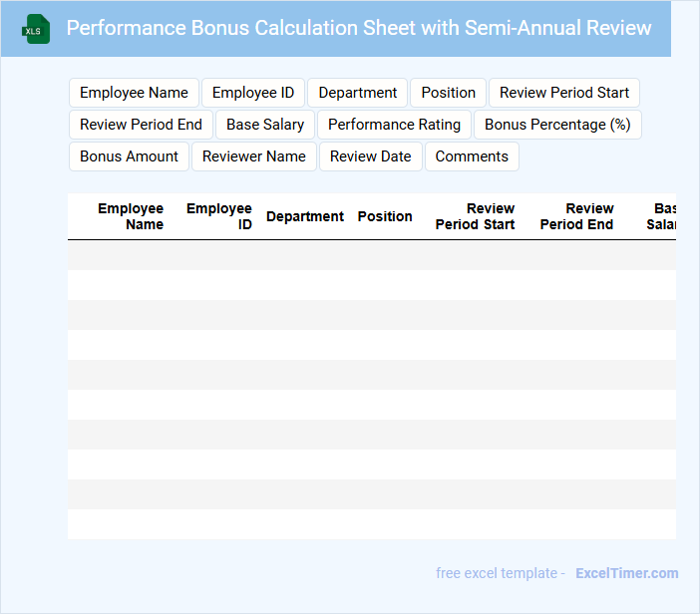Click the green XLS file icon
This screenshot has width=700, height=614.
tap(36, 29)
